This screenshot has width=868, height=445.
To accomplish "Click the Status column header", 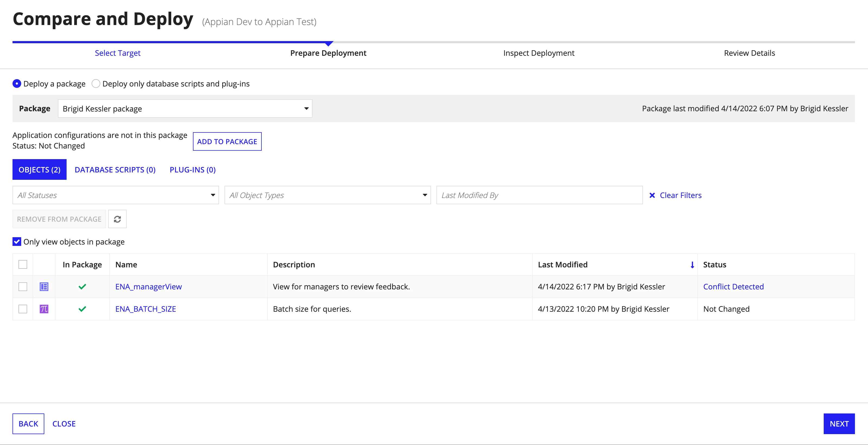I will 715,265.
